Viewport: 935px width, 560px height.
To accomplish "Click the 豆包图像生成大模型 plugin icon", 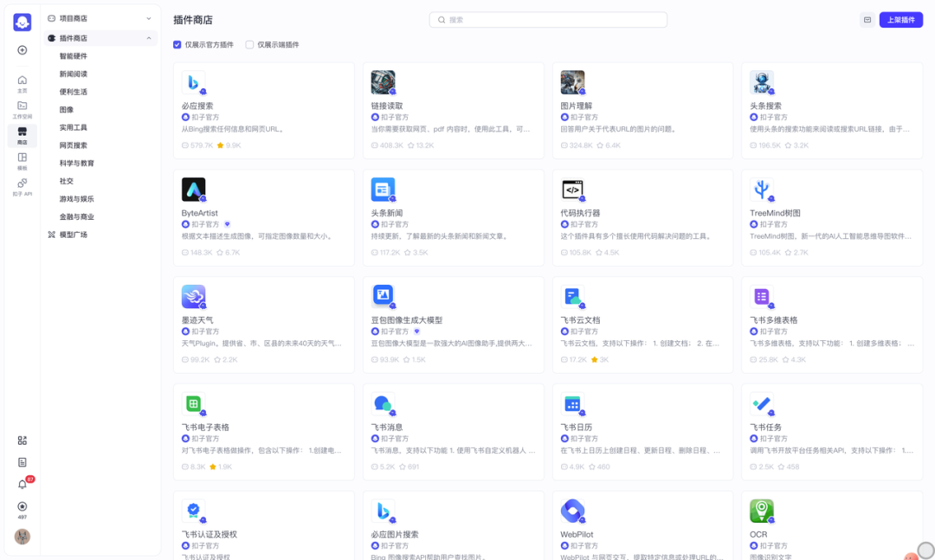I will [383, 296].
